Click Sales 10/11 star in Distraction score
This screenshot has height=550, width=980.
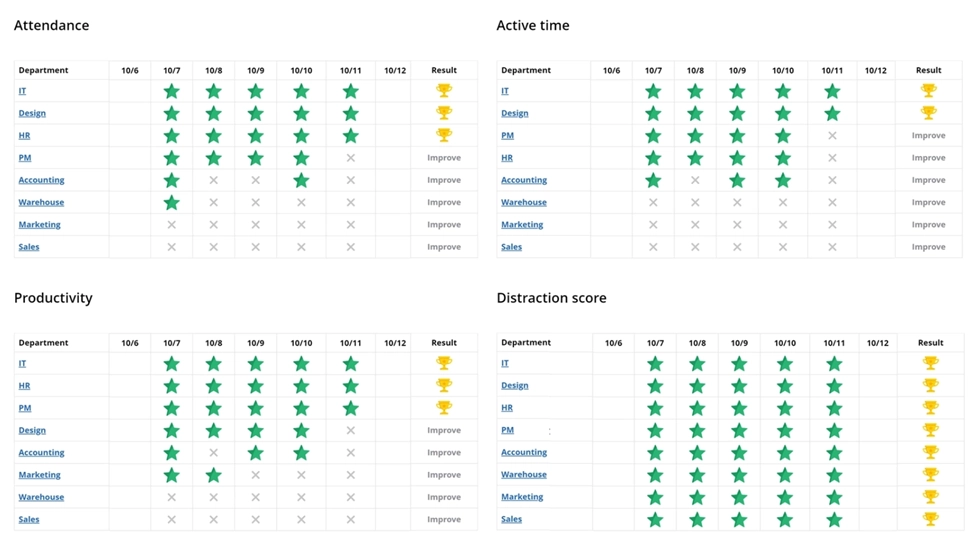tap(834, 519)
